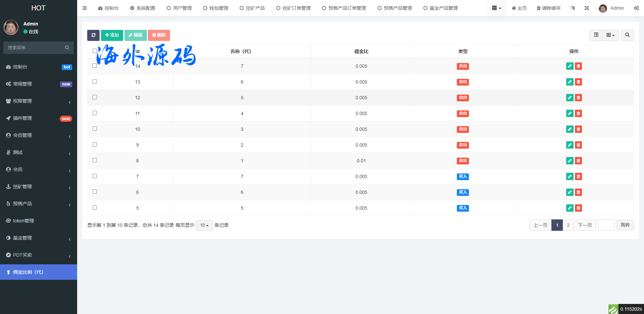The width and height of the screenshot is (644, 314).
Task: Click the refresh table icon button
Action: pos(93,35)
